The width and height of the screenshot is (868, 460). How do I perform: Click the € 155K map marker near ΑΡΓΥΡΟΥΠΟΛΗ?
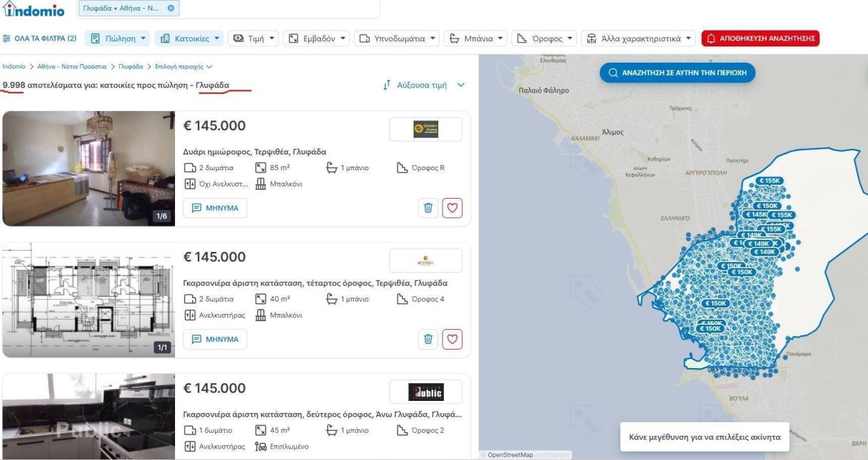click(x=770, y=181)
